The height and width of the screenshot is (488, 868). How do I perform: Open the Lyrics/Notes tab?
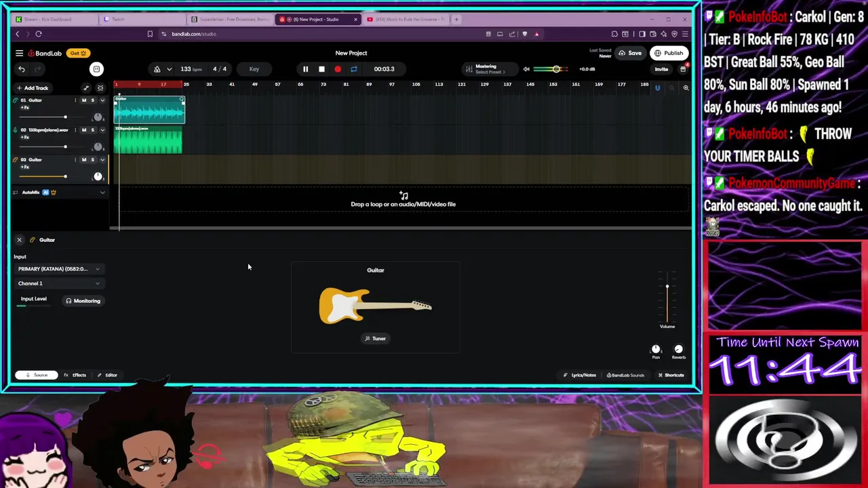point(580,375)
